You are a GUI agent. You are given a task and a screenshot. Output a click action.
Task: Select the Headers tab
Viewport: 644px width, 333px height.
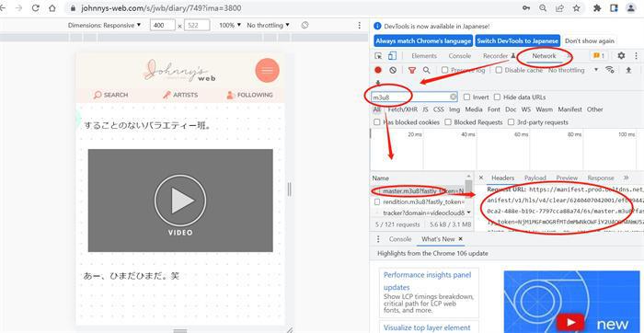(502, 178)
